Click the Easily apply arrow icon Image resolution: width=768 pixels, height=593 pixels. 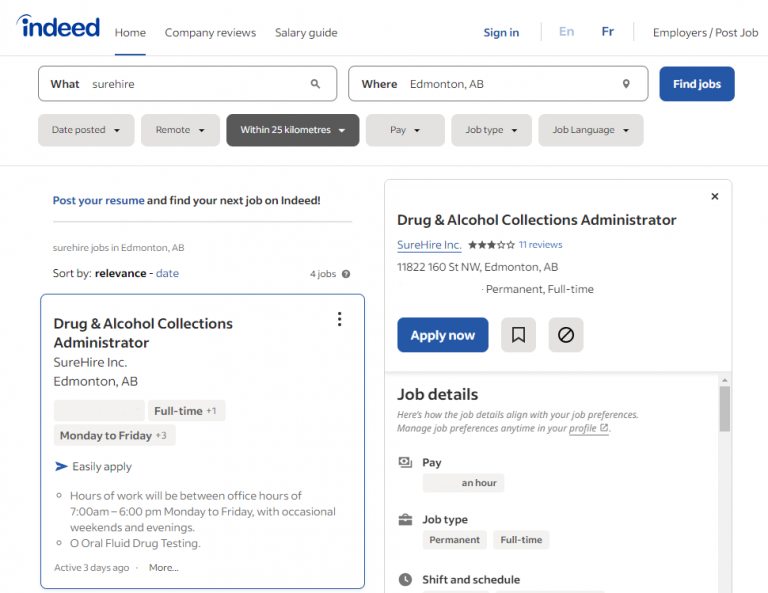61,466
